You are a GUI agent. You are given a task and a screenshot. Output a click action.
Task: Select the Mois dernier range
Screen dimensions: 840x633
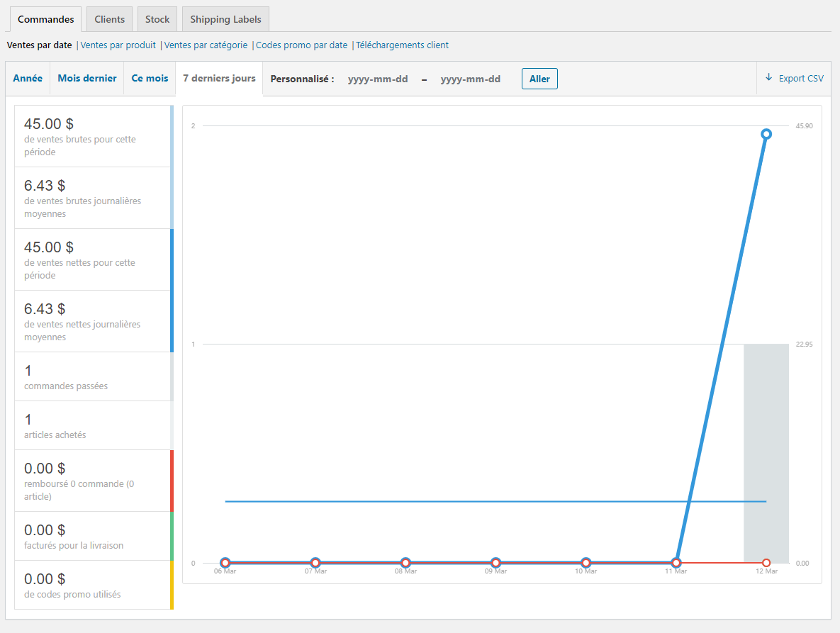pos(86,78)
